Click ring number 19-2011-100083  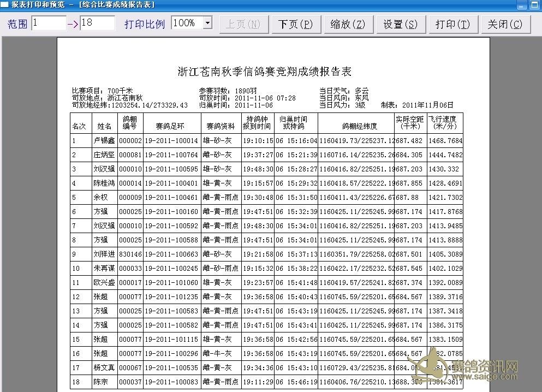tap(171, 382)
